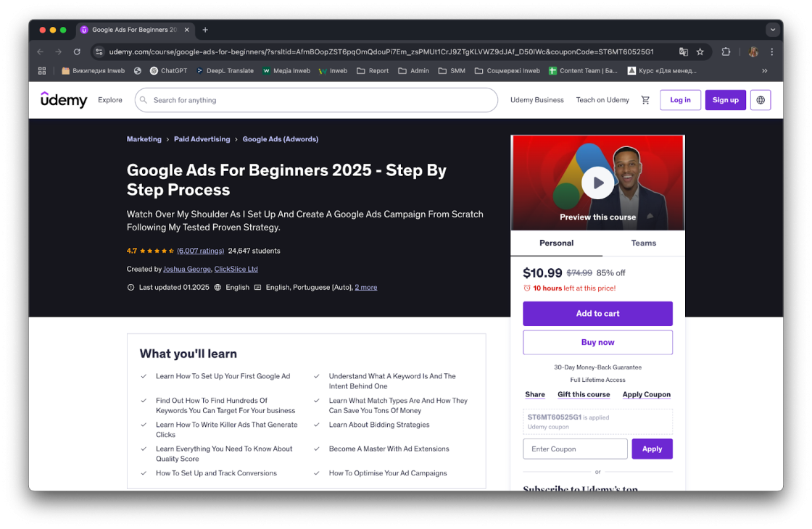Click Gift this course
The height and width of the screenshot is (529, 812).
[584, 394]
